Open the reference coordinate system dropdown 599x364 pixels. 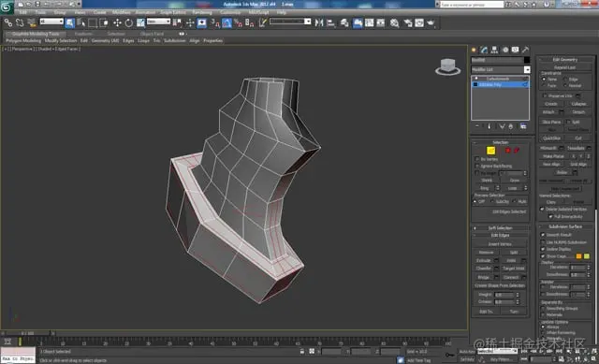158,22
